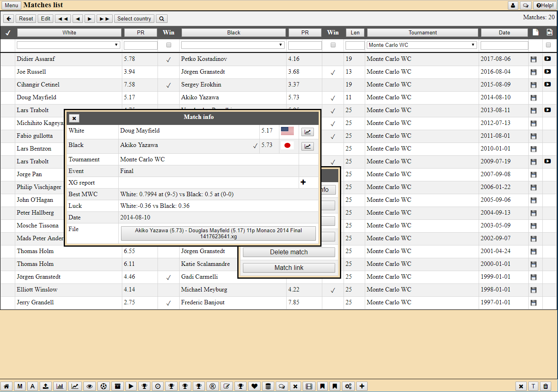Click the A button in the bottom toolbar
Viewport: 558px width, 392px height.
tap(33, 386)
